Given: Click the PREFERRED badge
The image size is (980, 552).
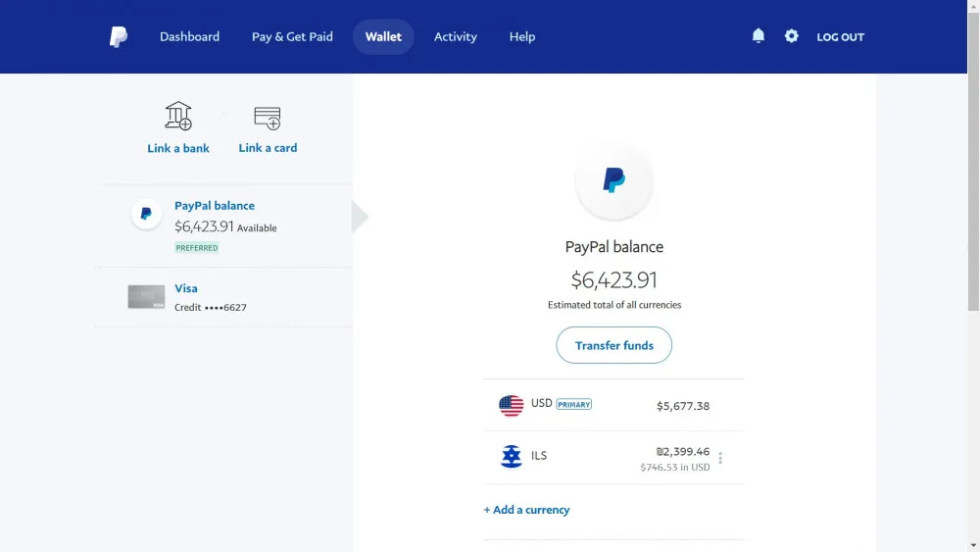Looking at the screenshot, I should pyautogui.click(x=197, y=247).
